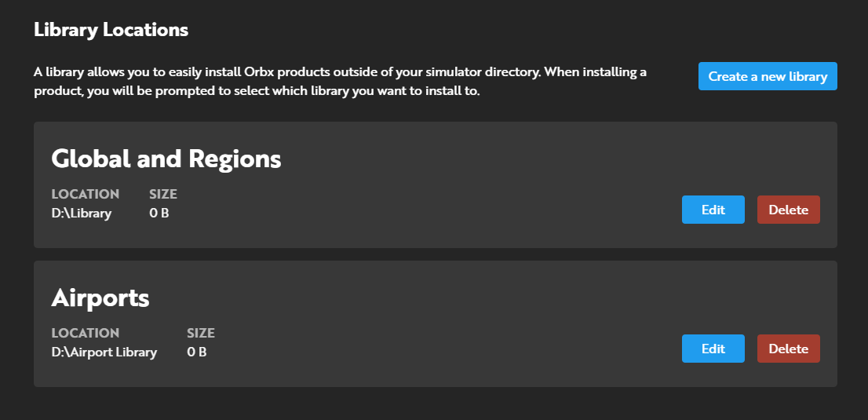The height and width of the screenshot is (420, 868).
Task: Click the 0 B size of Global and Regions
Action: (x=159, y=213)
